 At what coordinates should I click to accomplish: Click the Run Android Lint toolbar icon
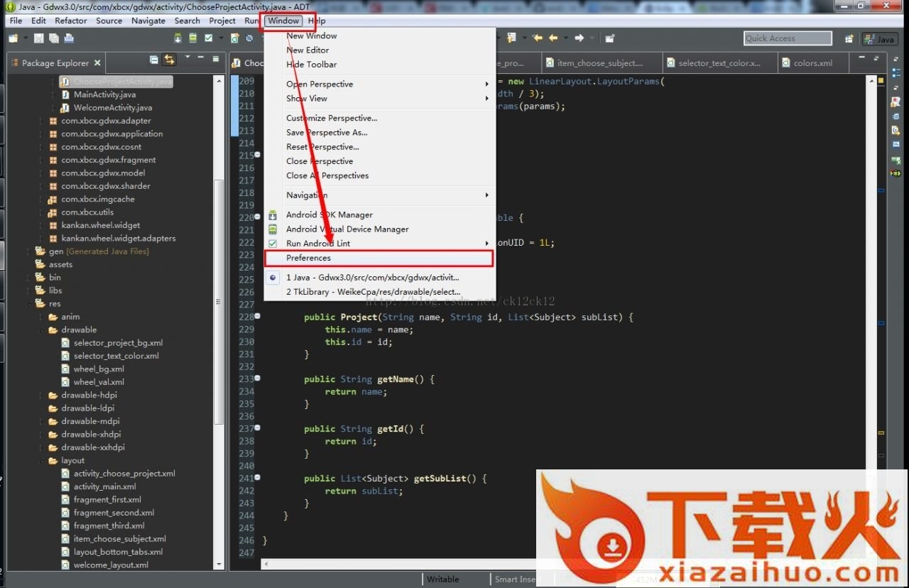tap(209, 38)
